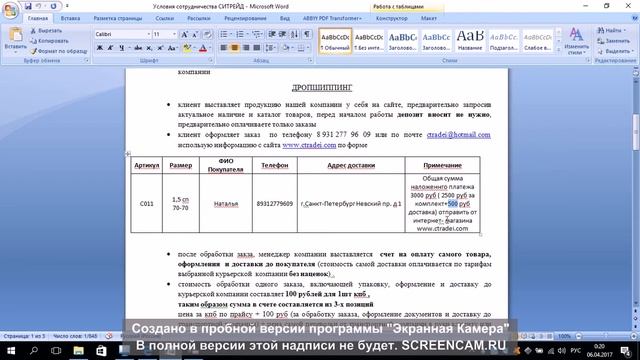Open shading fill color dropdown
The height and width of the screenshot is (360, 640).
click(292, 48)
